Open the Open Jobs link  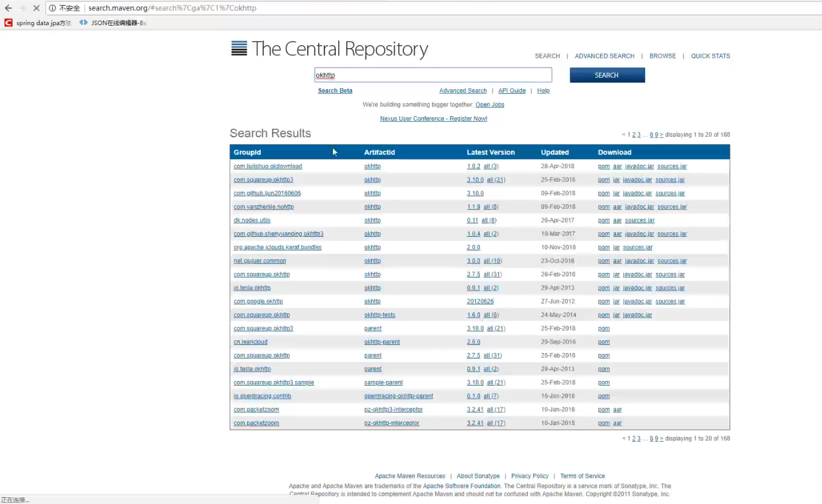click(x=490, y=105)
